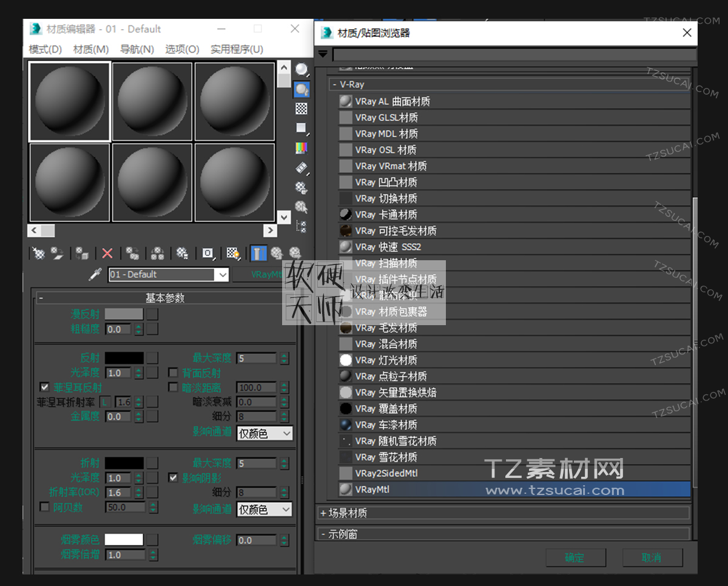Open the 反射 black color swatch
728x586 pixels.
(124, 358)
